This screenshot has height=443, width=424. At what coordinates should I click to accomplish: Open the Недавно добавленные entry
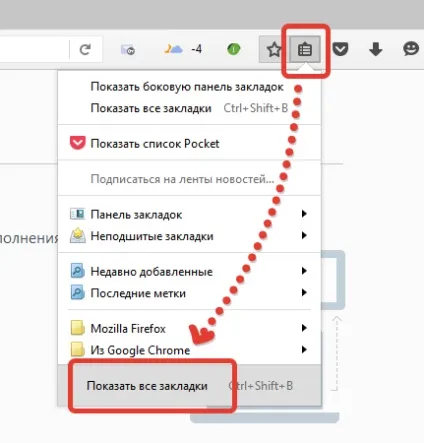(x=189, y=271)
